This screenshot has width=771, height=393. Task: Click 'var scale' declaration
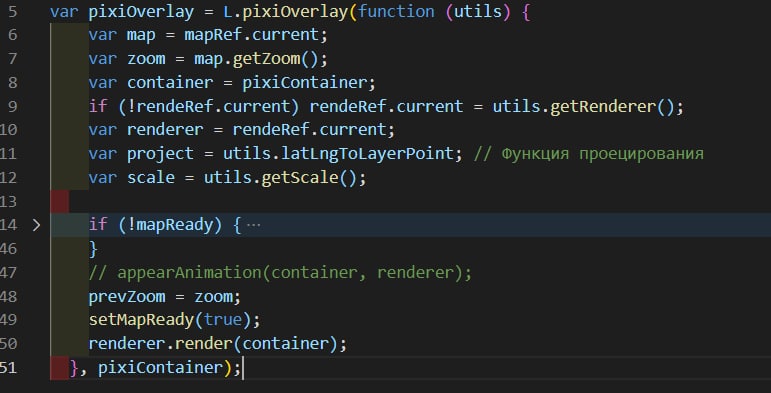click(x=132, y=178)
